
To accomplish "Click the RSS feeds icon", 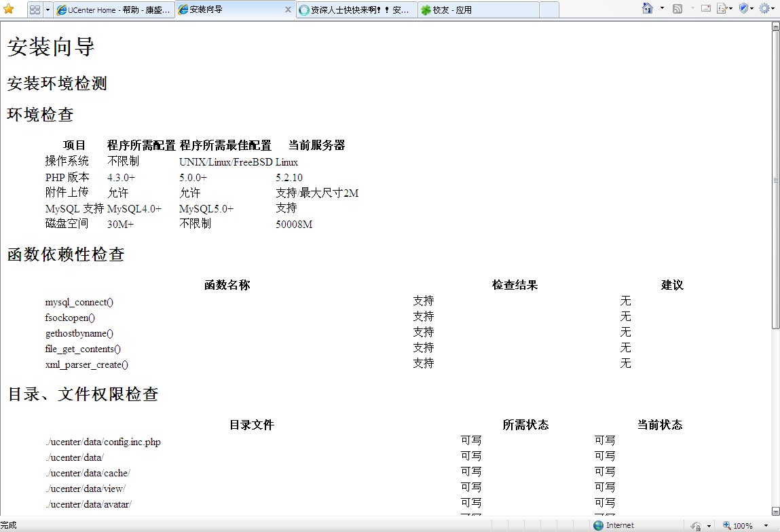I will [x=677, y=8].
